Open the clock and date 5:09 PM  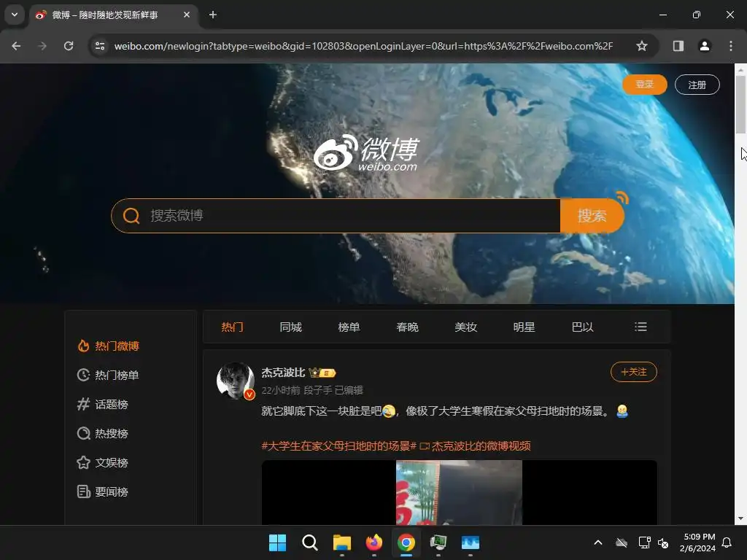pos(698,542)
